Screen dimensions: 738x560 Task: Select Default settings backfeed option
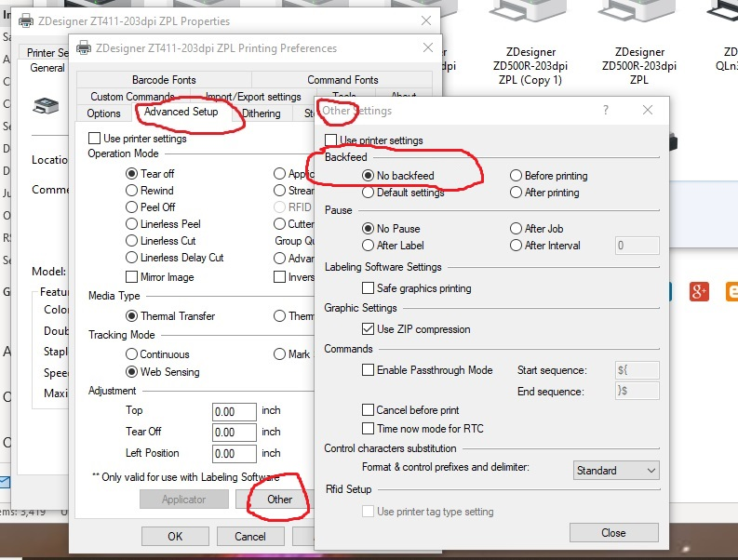368,193
